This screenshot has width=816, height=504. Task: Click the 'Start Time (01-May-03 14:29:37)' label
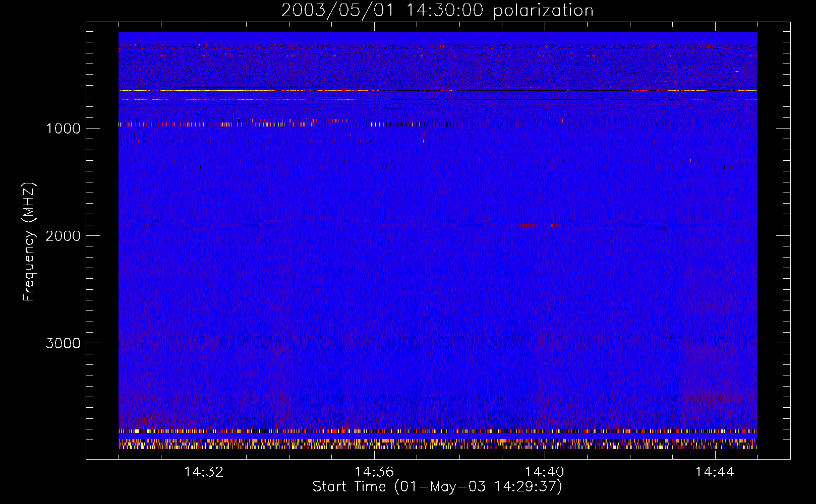[x=437, y=487]
